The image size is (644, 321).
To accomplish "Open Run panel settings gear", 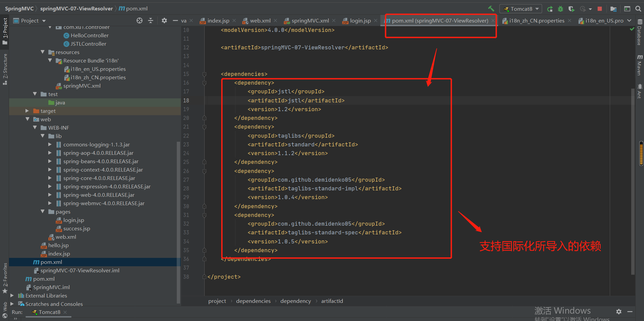I will point(619,312).
